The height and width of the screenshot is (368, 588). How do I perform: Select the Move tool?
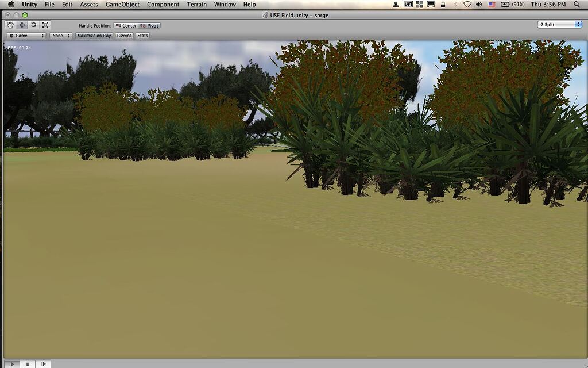point(21,25)
